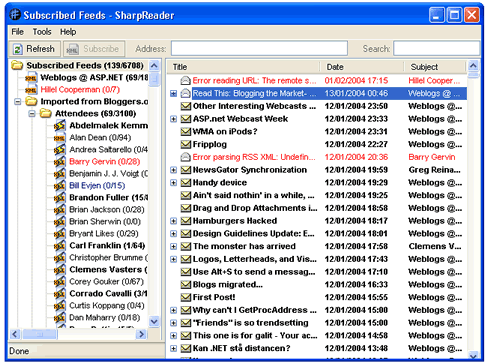
Task: Click the Hillel Cooperman feed XML icon
Action: click(x=31, y=90)
